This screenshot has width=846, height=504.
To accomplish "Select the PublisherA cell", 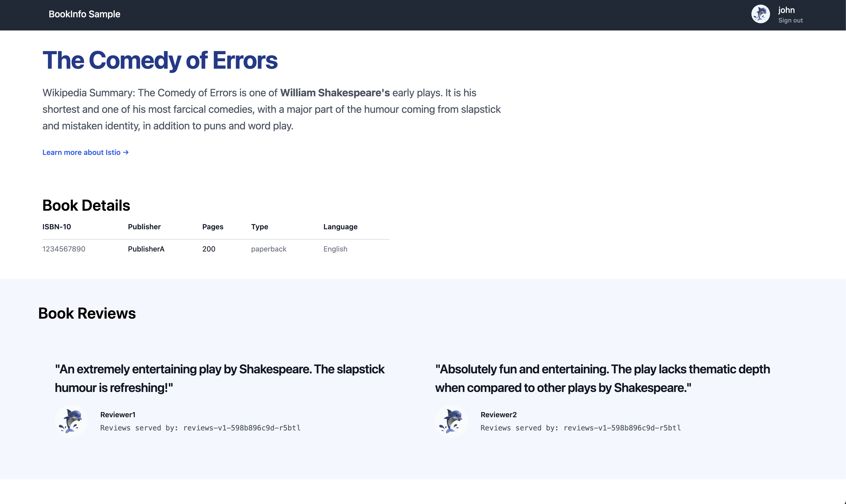I will (x=146, y=249).
